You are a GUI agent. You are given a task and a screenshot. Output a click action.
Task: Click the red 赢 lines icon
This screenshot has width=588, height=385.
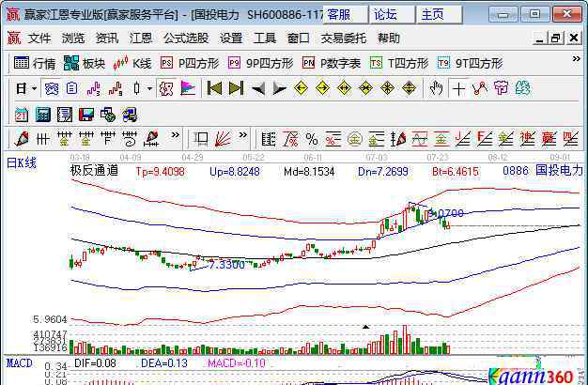coord(549,140)
